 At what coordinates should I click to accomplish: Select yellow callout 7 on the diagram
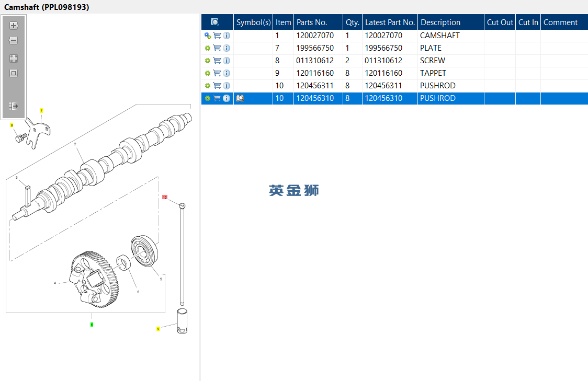coord(41,110)
